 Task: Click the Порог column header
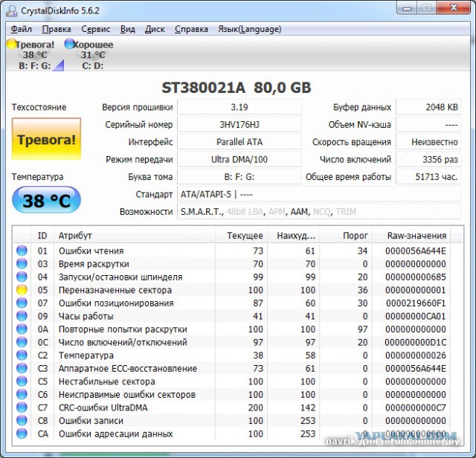coord(346,236)
